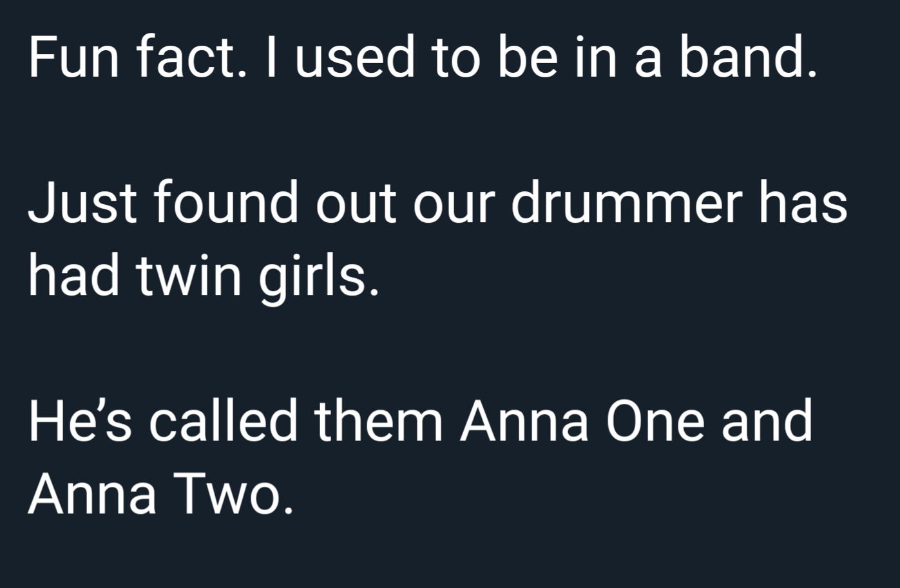Click the word 'out' in second paragraph
The height and width of the screenshot is (588, 900).
click(x=356, y=206)
